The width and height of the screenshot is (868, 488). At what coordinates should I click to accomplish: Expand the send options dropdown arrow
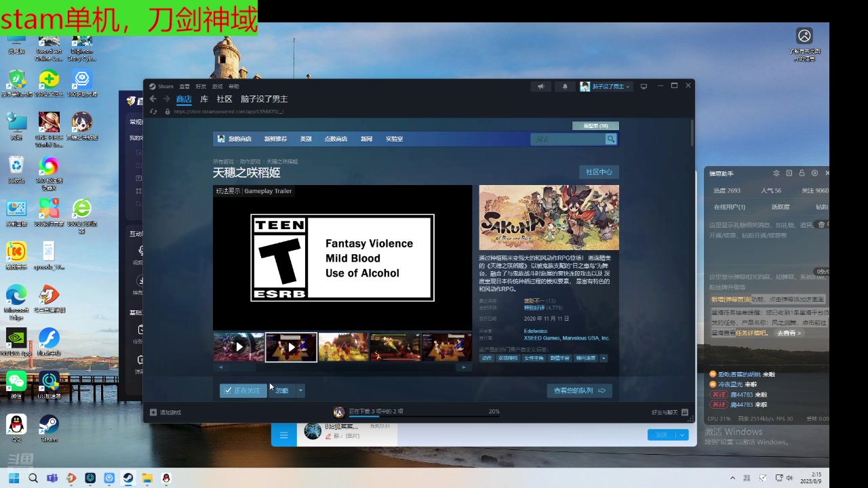point(683,434)
